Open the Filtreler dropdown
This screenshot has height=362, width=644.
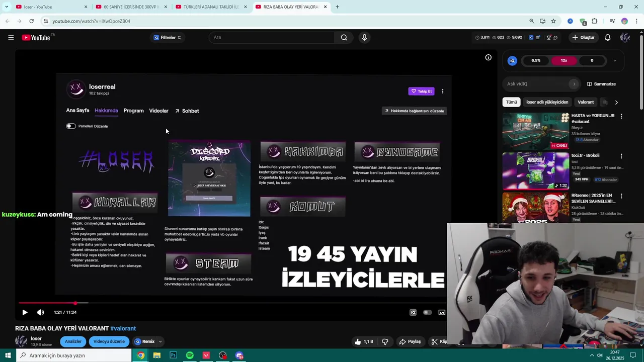[168, 38]
